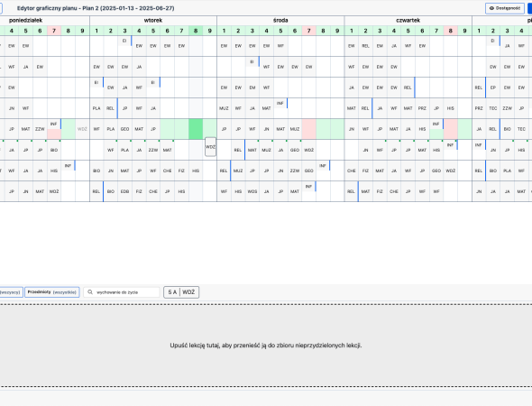The height and width of the screenshot is (406, 532).
Task: Toggle the Dostępność availability view
Action: (505, 8)
